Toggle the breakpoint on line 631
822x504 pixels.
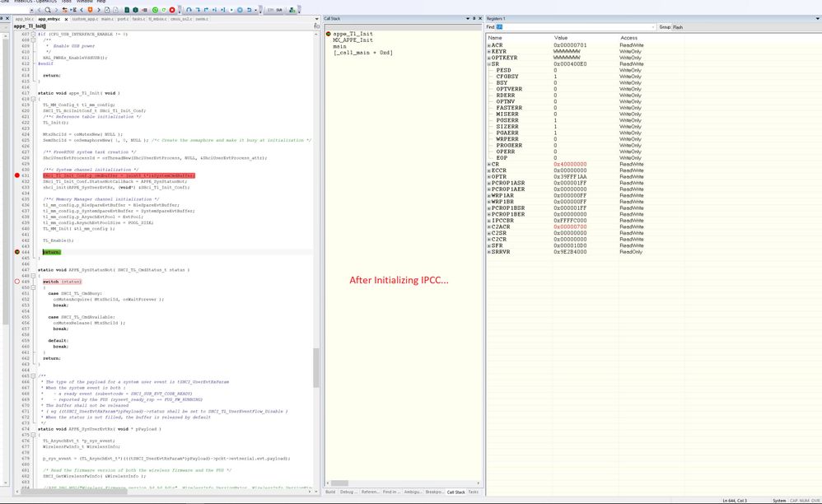point(16,176)
